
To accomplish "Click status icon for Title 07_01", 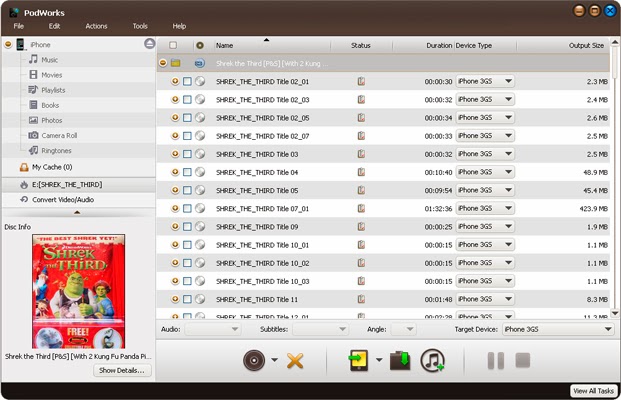I will [x=361, y=208].
